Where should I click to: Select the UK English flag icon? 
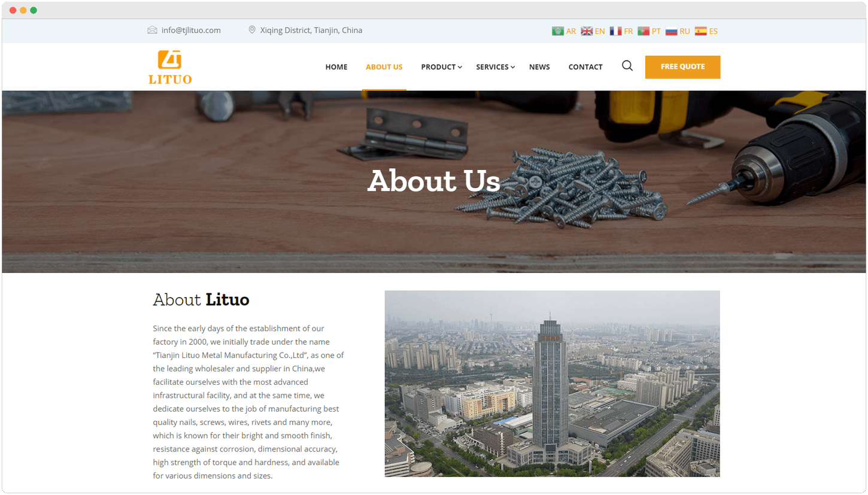coord(587,31)
